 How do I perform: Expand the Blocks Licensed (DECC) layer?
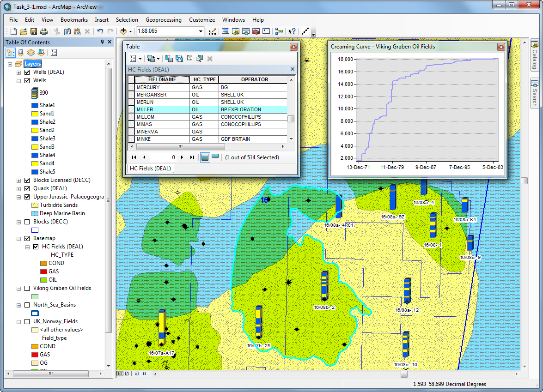tap(18, 181)
